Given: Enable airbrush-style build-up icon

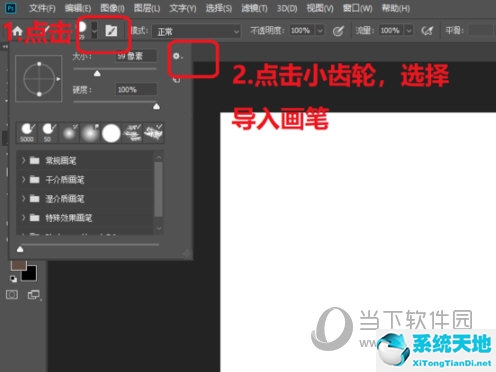Looking at the screenshot, I should coord(427,31).
